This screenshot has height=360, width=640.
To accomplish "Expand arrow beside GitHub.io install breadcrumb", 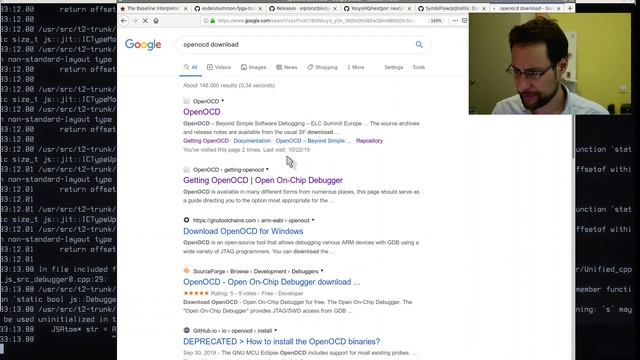I will (x=276, y=331).
